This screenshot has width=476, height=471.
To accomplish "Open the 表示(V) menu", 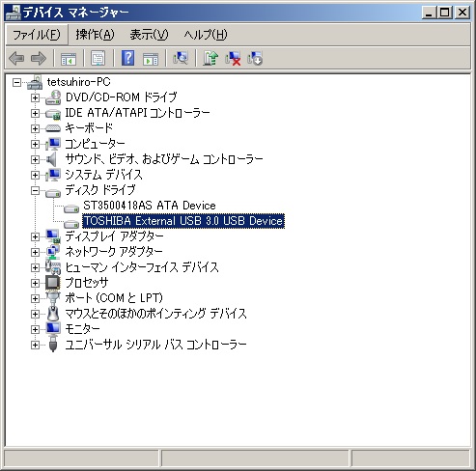I will tap(149, 35).
